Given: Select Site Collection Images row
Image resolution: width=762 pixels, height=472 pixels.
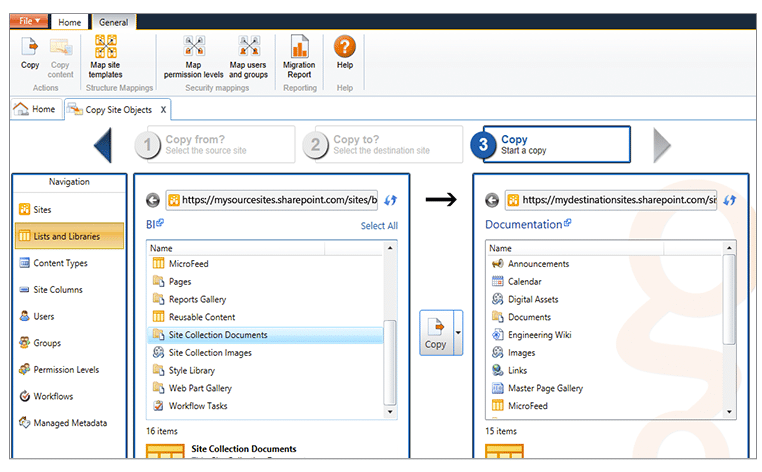Looking at the screenshot, I should point(265,353).
